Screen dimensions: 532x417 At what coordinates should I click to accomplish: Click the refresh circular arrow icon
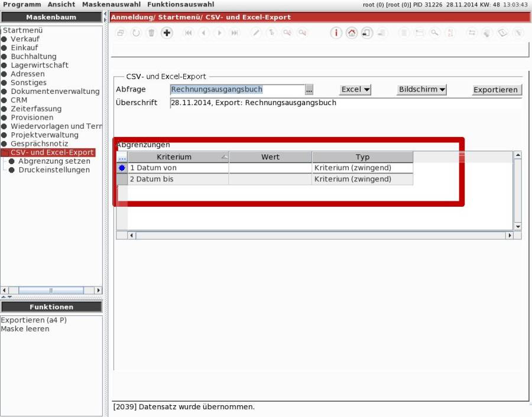pos(136,33)
